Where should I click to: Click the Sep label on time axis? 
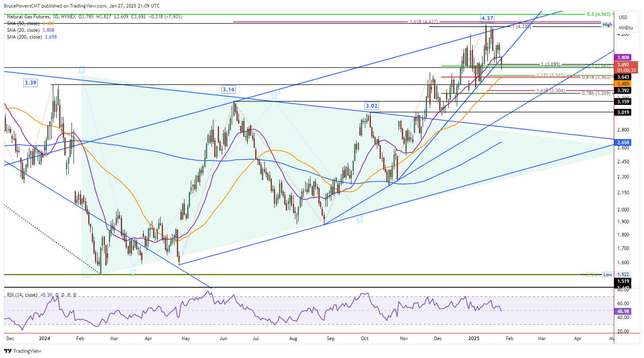330,339
